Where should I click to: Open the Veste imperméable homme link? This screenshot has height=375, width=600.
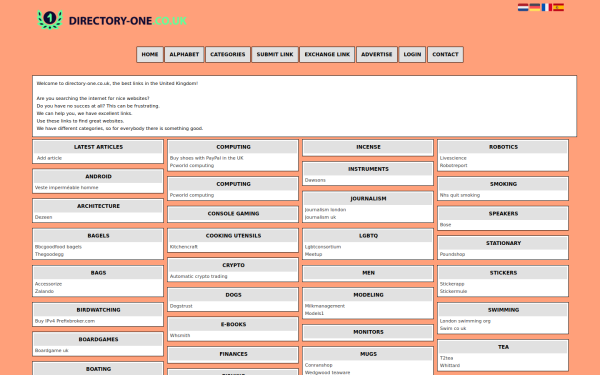tap(67, 188)
